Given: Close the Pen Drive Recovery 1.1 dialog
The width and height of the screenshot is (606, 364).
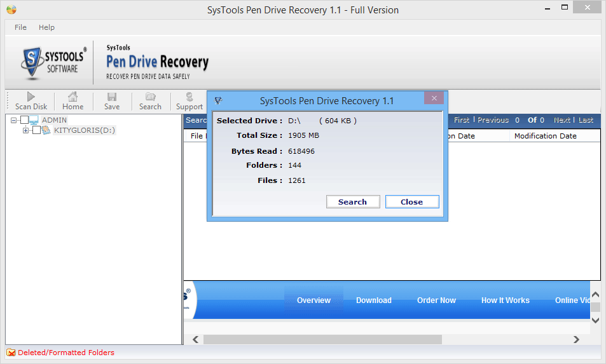Looking at the screenshot, I should pyautogui.click(x=434, y=98).
